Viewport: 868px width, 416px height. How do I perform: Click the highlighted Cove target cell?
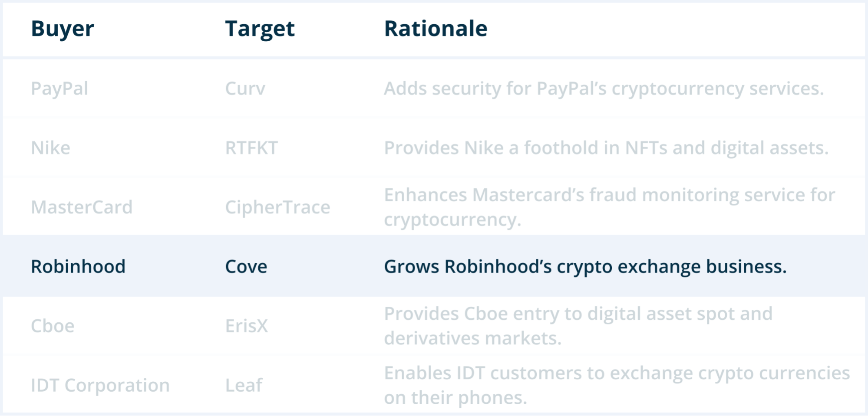point(246,267)
